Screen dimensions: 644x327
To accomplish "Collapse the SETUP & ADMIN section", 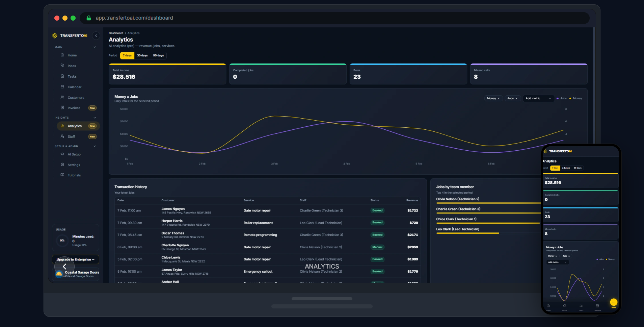I will pos(95,146).
